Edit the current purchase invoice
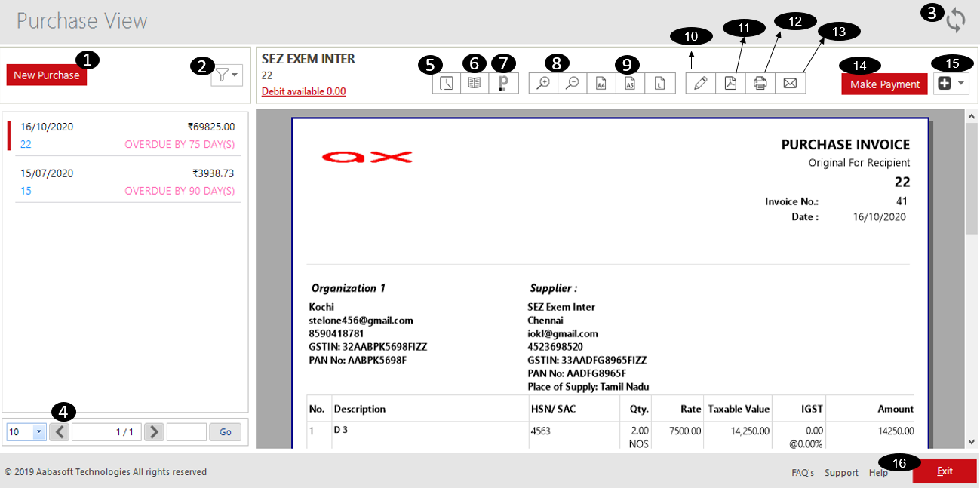 click(x=700, y=83)
